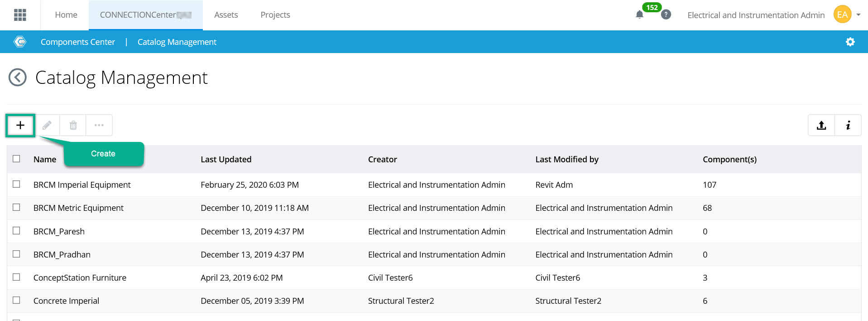The height and width of the screenshot is (321, 868).
Task: Open the Projects tab
Action: tap(275, 15)
